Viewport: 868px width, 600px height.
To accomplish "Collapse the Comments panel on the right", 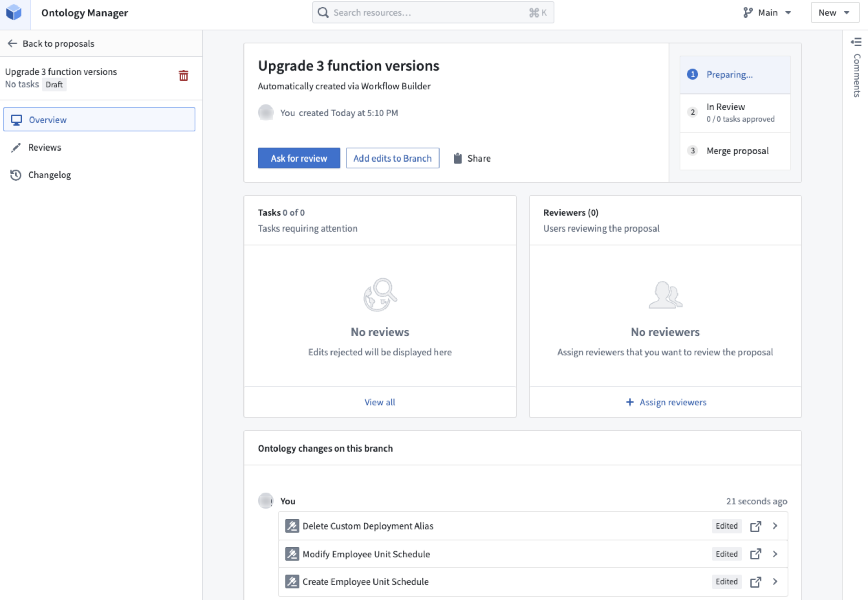I will [857, 42].
